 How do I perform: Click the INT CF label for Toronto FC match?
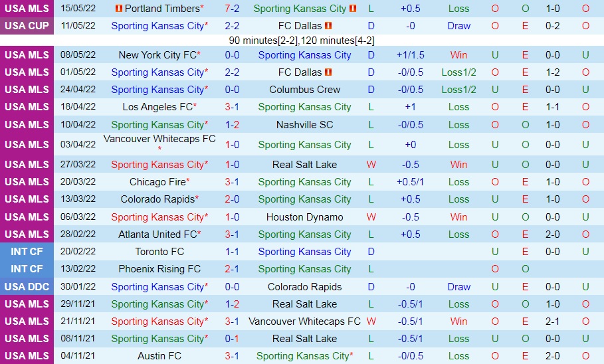point(27,252)
